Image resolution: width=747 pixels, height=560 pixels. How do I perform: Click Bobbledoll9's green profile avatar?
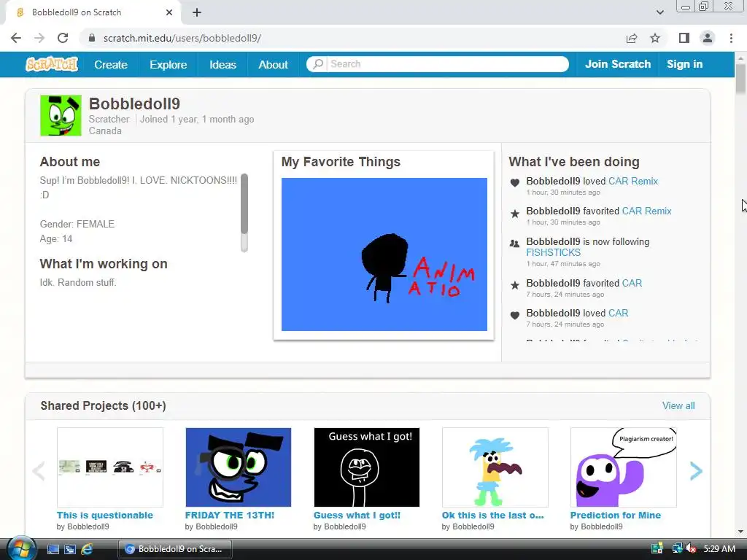point(61,115)
